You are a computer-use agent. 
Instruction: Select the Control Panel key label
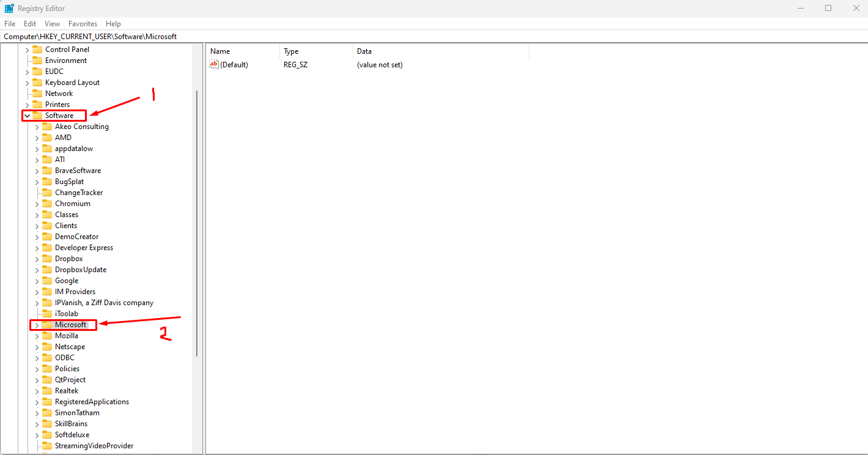pyautogui.click(x=67, y=50)
